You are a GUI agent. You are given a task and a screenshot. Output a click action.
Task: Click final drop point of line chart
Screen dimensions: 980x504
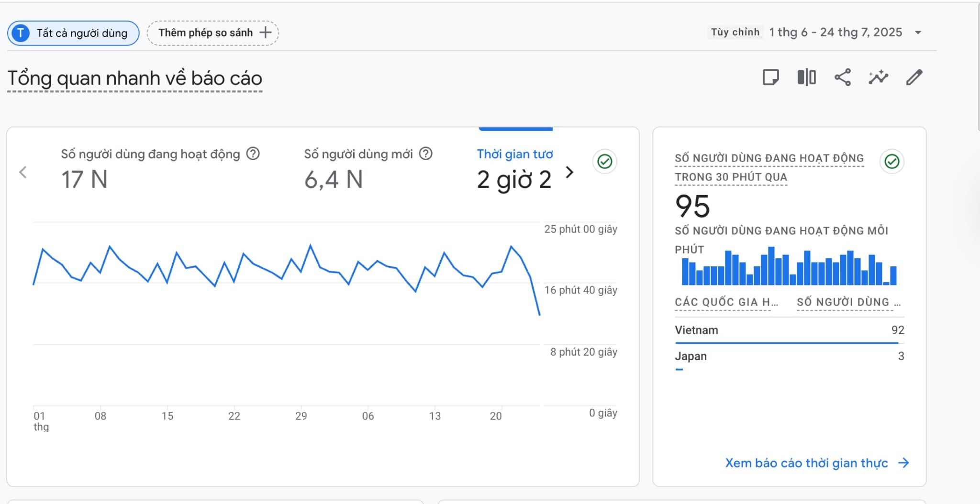click(540, 315)
